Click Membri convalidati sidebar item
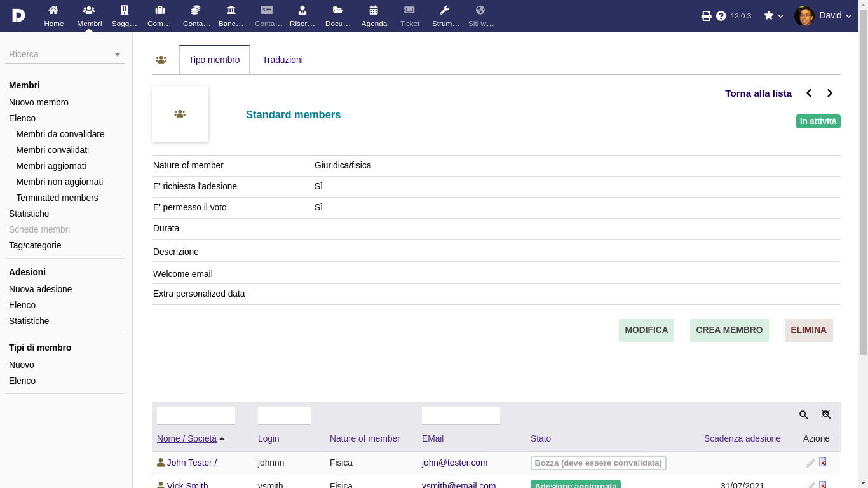Image resolution: width=868 pixels, height=488 pixels. coord(53,150)
